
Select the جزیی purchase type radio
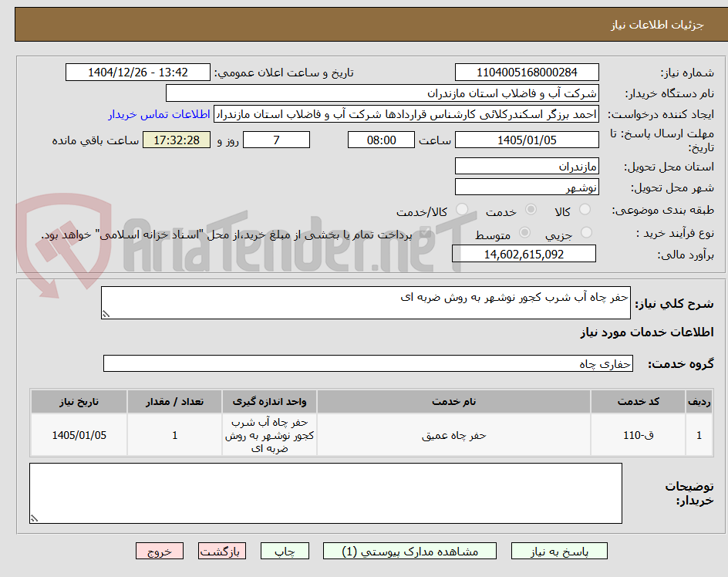pyautogui.click(x=586, y=232)
